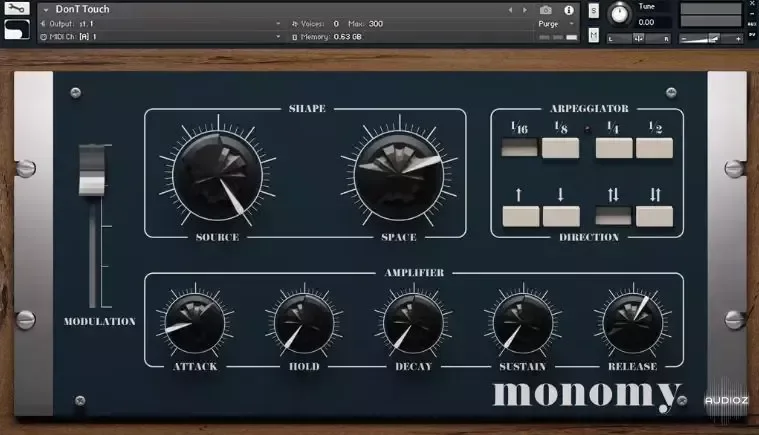Click the pan slider between L and R
759x435 pixels.
pyautogui.click(x=639, y=38)
